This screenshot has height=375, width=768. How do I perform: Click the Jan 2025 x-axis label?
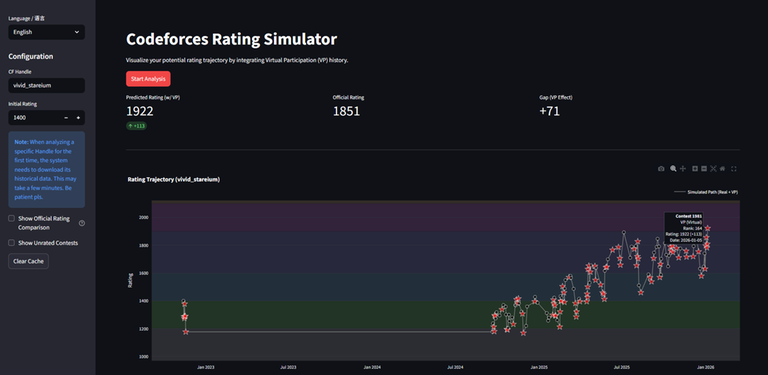pos(539,366)
